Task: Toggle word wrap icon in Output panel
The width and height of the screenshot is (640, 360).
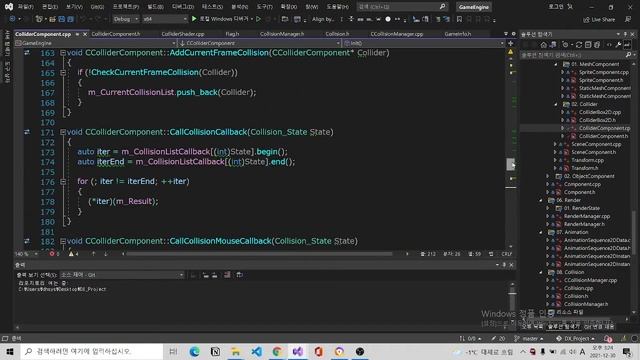Action: (240, 275)
